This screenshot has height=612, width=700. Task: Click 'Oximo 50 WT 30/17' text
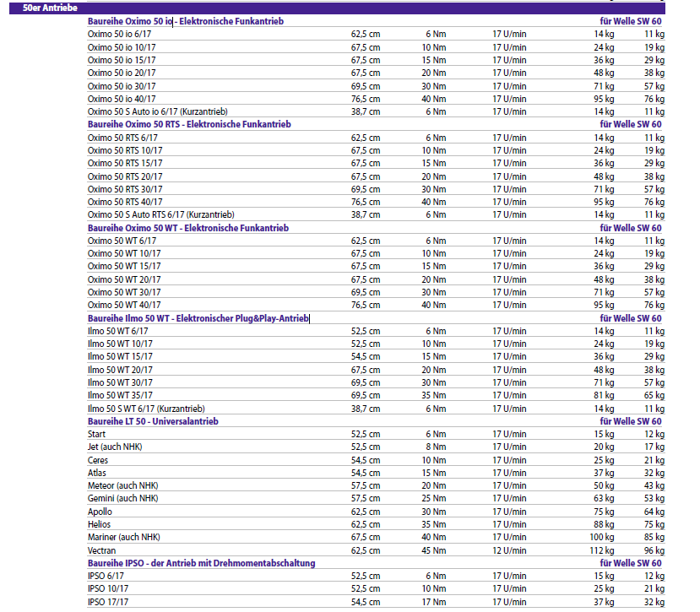point(124,292)
